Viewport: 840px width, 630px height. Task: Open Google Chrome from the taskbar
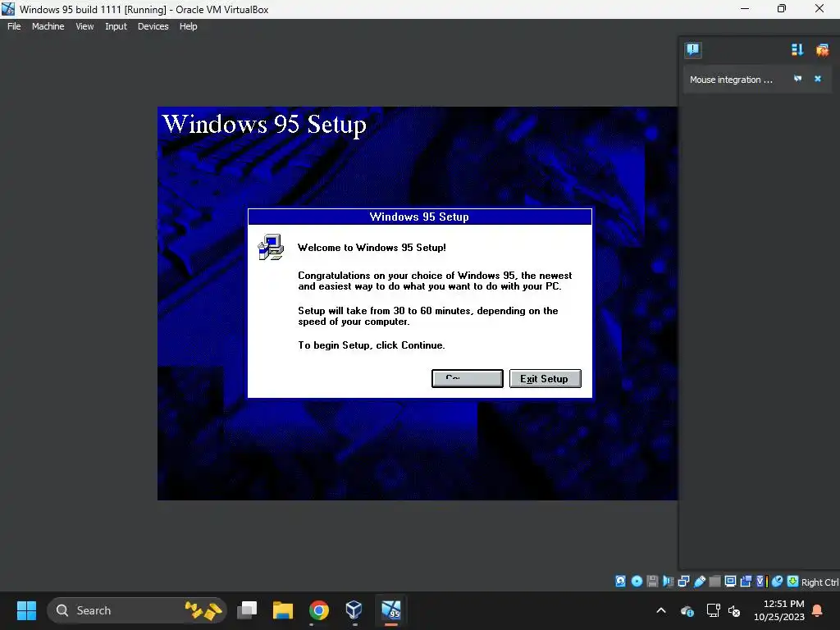pyautogui.click(x=319, y=610)
